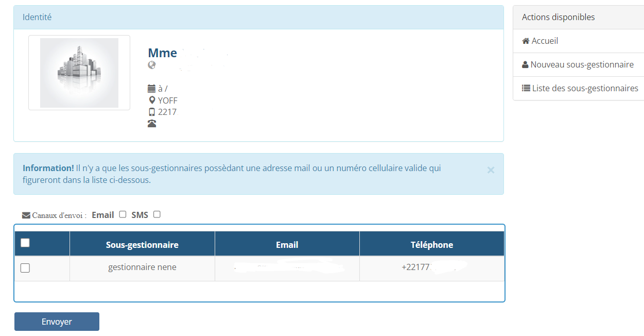This screenshot has width=644, height=336.
Task: Click the user icon for Nouveau sous-gestionnaire
Action: click(x=525, y=65)
